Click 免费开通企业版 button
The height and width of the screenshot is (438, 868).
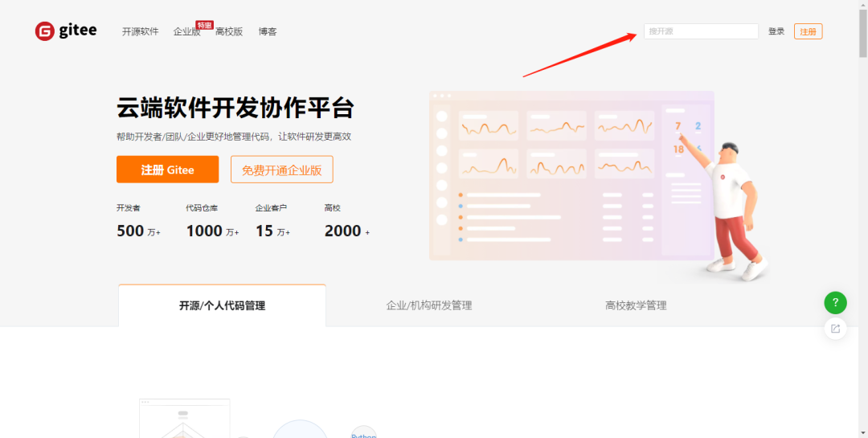282,170
